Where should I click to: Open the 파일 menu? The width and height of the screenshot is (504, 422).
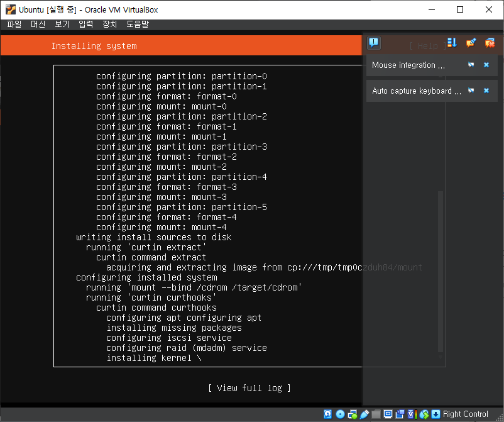[14, 24]
